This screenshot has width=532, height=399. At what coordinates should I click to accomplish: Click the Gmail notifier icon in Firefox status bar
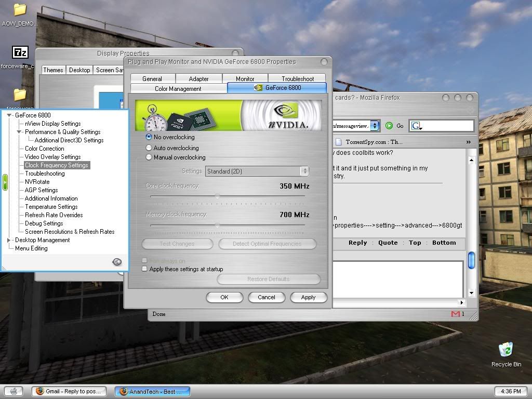[x=455, y=314]
